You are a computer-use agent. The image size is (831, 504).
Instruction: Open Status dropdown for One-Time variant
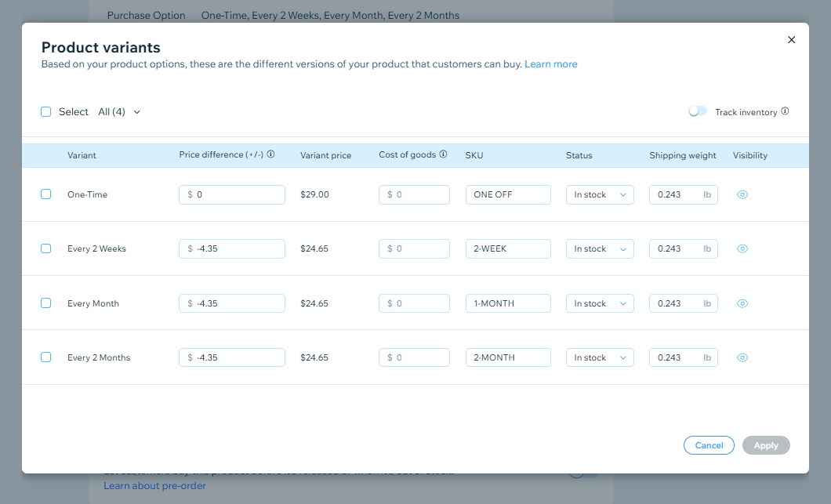click(x=600, y=194)
